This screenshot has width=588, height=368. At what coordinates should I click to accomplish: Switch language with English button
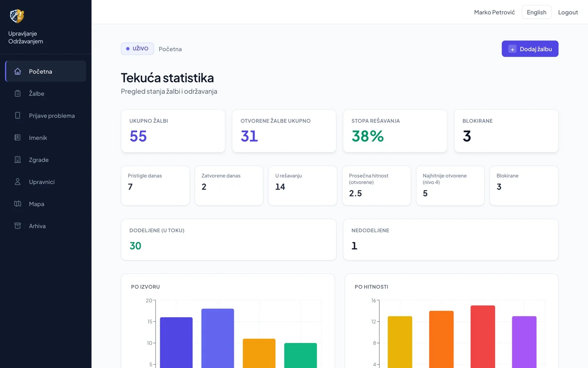[537, 12]
